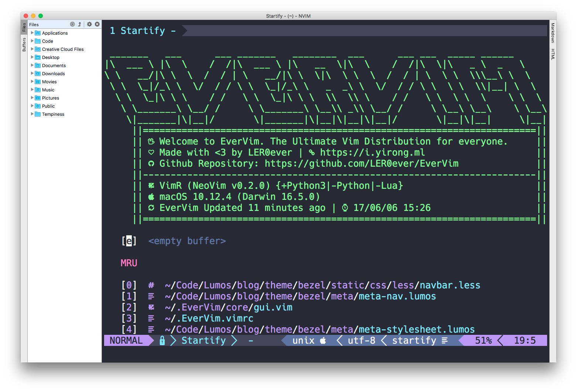The image size is (577, 392).
Task: Open the Markdown preview side tab
Action: pyautogui.click(x=553, y=33)
